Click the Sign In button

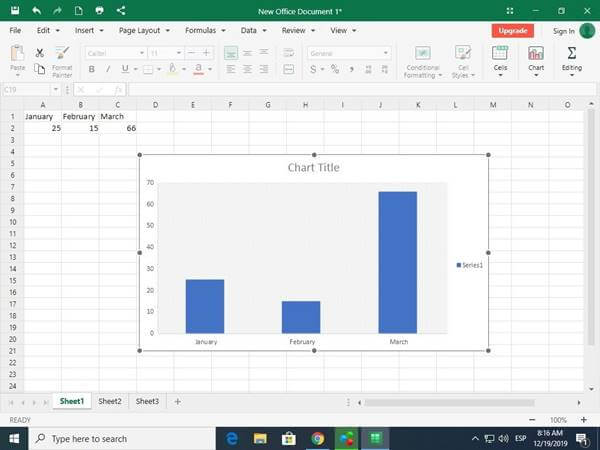pyautogui.click(x=563, y=31)
